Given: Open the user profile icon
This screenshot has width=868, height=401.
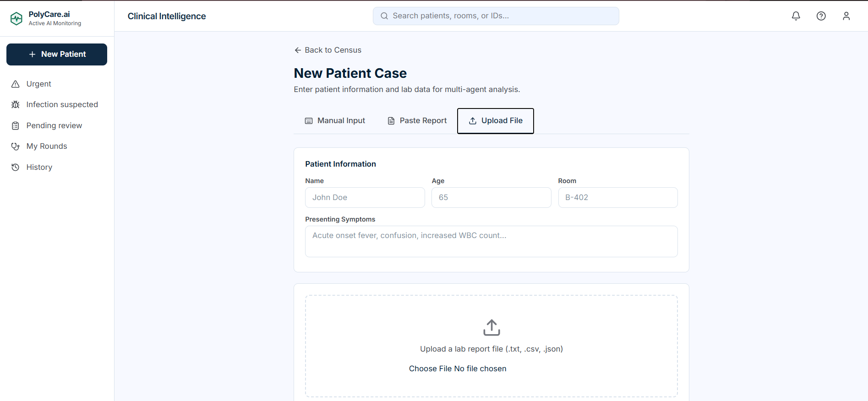Looking at the screenshot, I should point(846,16).
